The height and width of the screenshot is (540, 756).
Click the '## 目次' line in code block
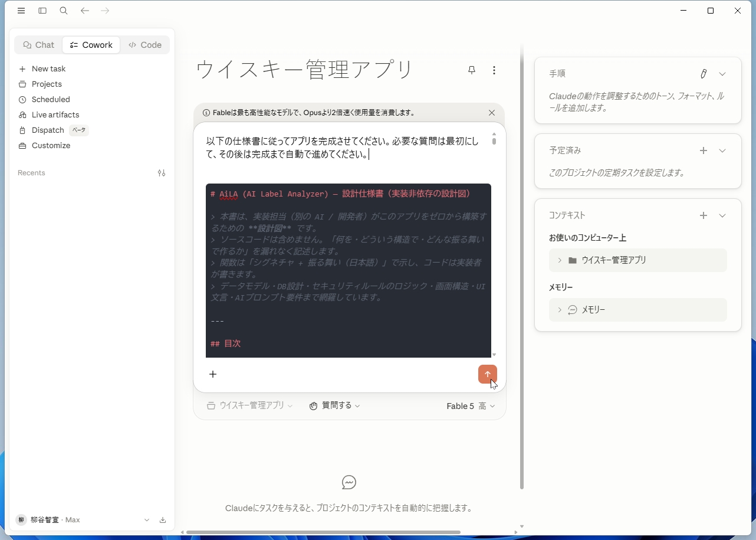[225, 343]
